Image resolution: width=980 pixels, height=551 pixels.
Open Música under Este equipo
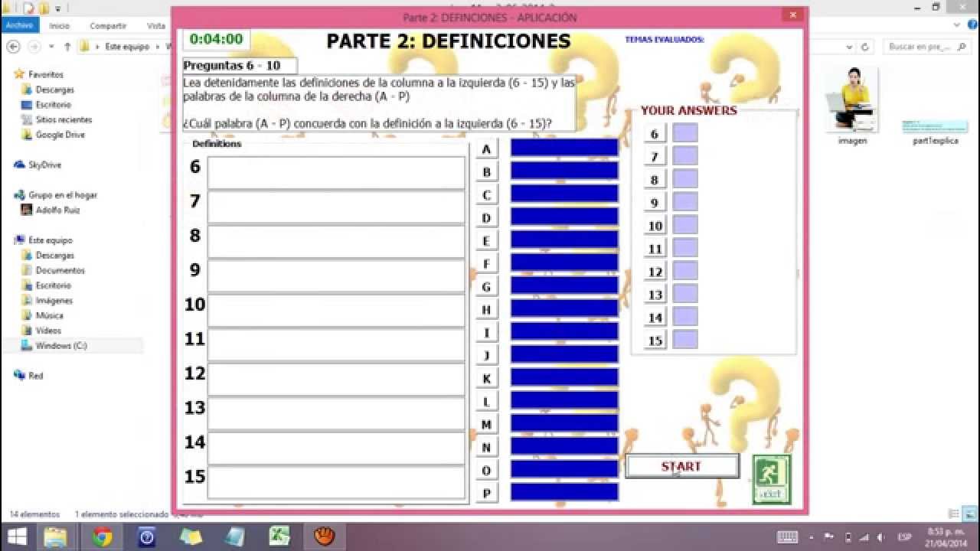click(x=49, y=315)
